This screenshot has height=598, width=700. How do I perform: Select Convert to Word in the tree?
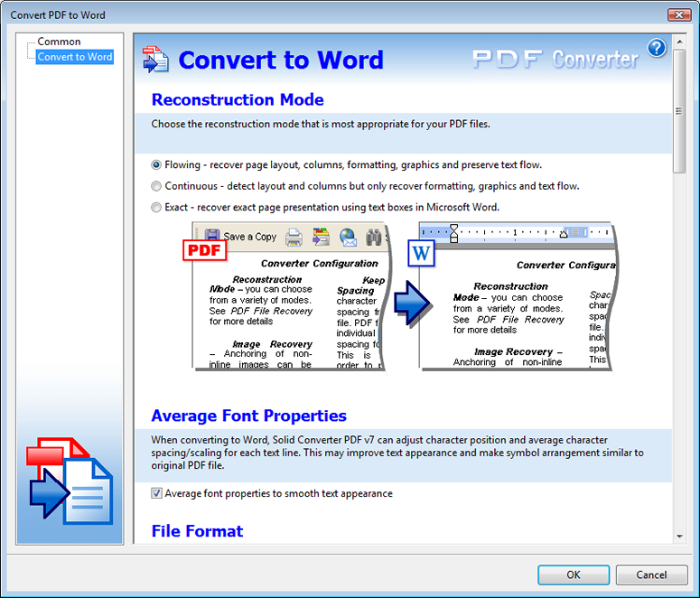click(x=75, y=57)
